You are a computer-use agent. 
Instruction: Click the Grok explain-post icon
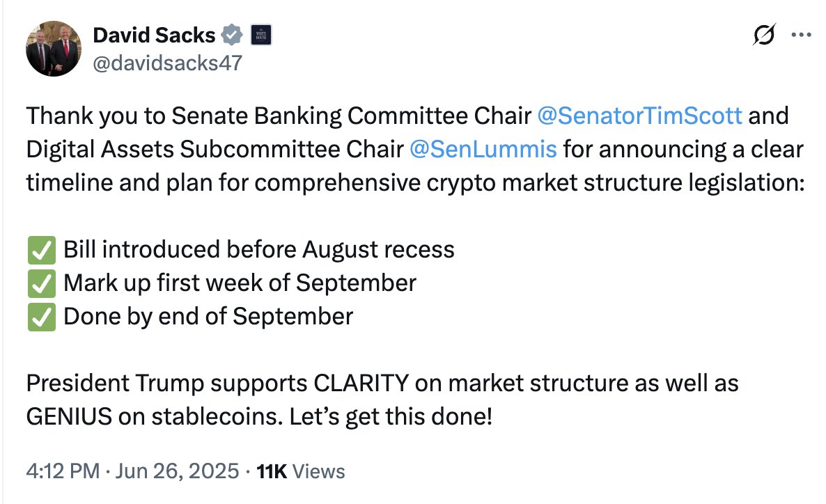764,36
